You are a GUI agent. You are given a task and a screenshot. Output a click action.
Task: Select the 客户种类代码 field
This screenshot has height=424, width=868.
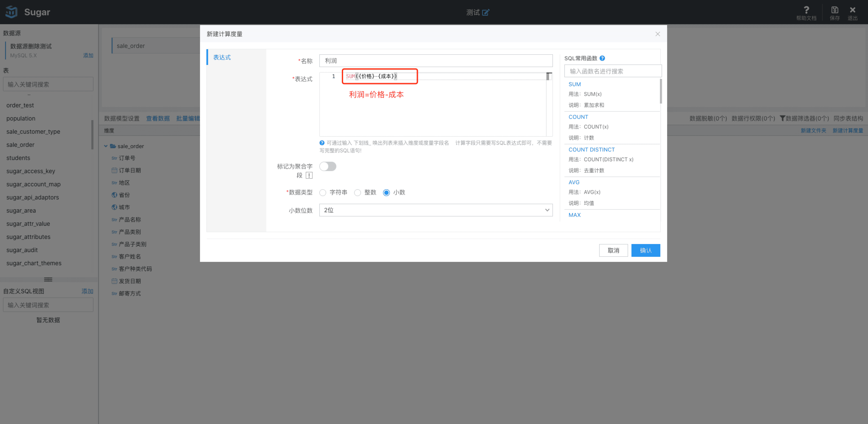pos(135,269)
